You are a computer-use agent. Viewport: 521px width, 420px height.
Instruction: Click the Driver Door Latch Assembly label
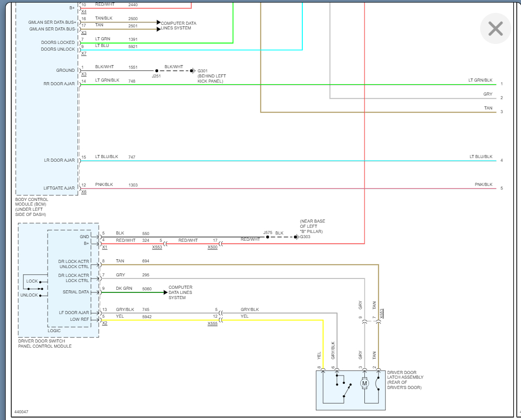pyautogui.click(x=405, y=380)
